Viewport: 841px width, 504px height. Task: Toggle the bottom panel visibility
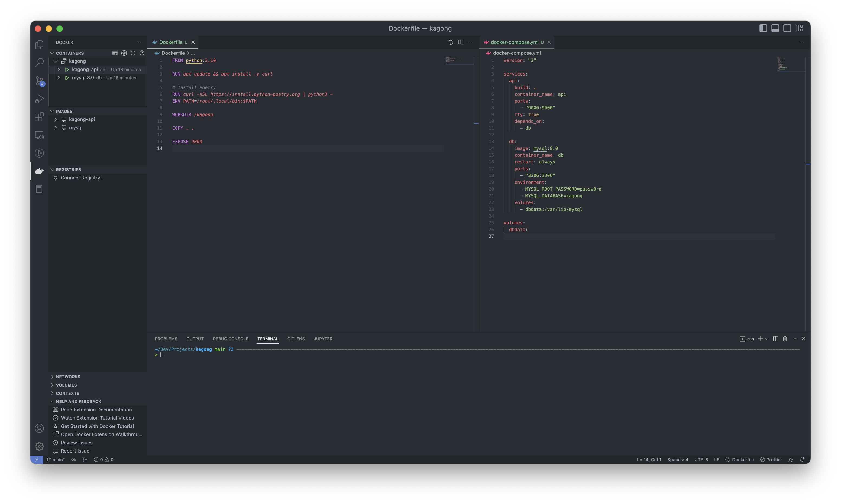coord(775,28)
